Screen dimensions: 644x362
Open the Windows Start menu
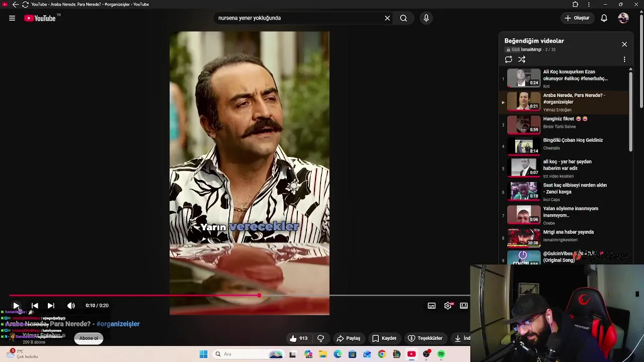point(203,354)
